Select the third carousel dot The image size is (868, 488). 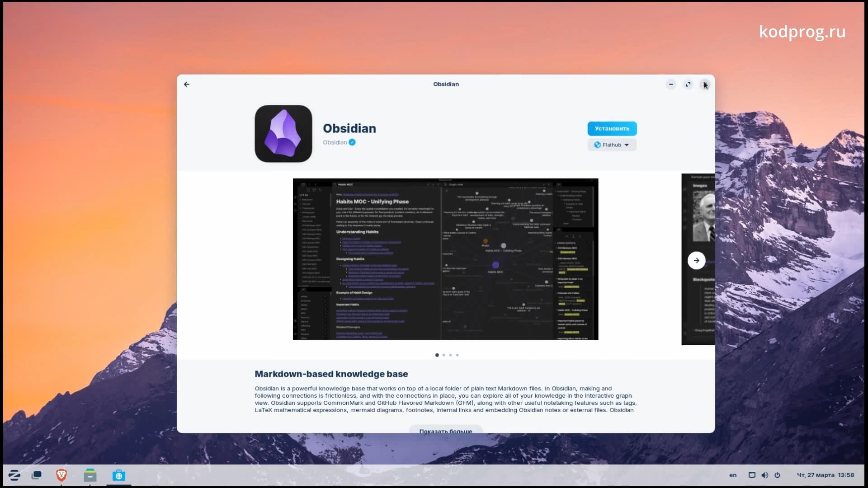point(450,355)
